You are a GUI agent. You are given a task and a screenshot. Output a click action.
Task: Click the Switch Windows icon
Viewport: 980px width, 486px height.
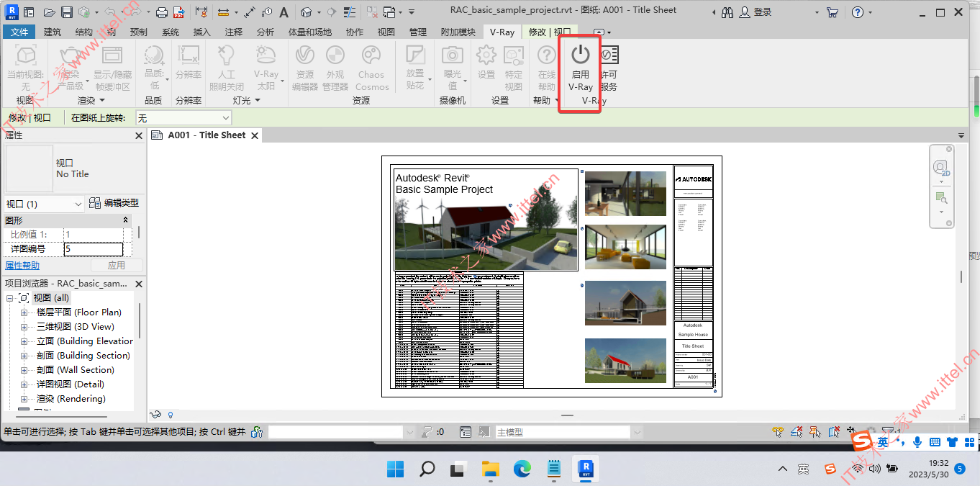tap(389, 12)
